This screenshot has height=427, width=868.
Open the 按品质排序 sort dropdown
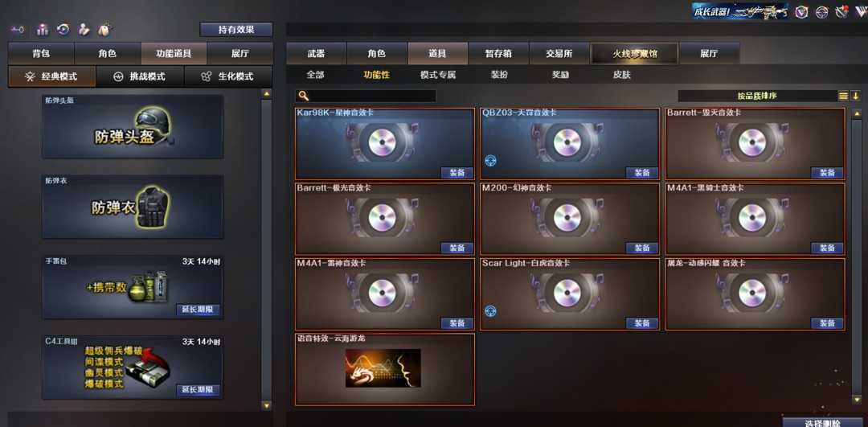click(x=757, y=96)
